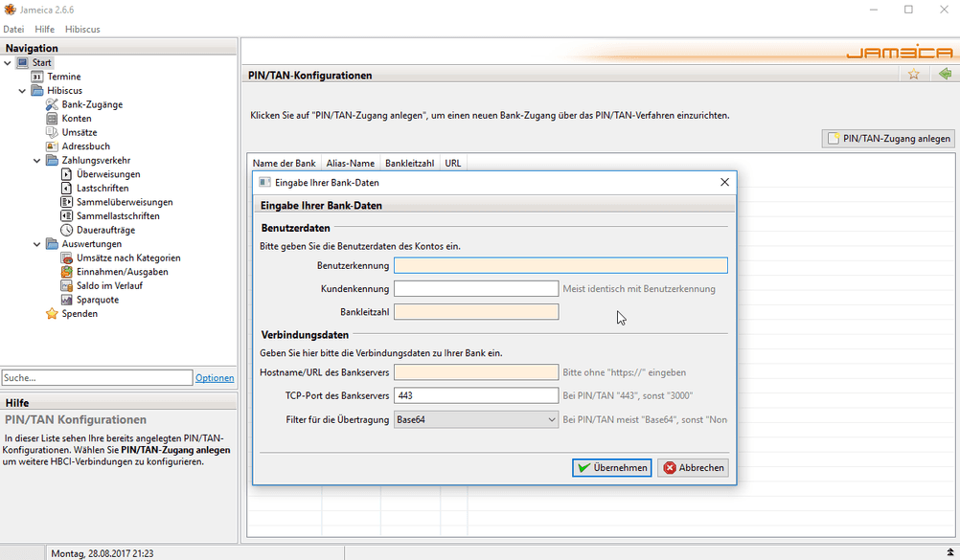The width and height of the screenshot is (960, 560).
Task: Click the Optionen link next to search
Action: (x=215, y=378)
